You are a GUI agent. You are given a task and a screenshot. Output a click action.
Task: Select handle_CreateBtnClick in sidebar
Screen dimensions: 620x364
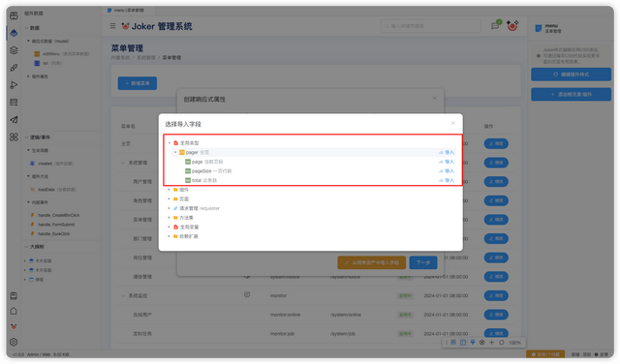coord(58,215)
